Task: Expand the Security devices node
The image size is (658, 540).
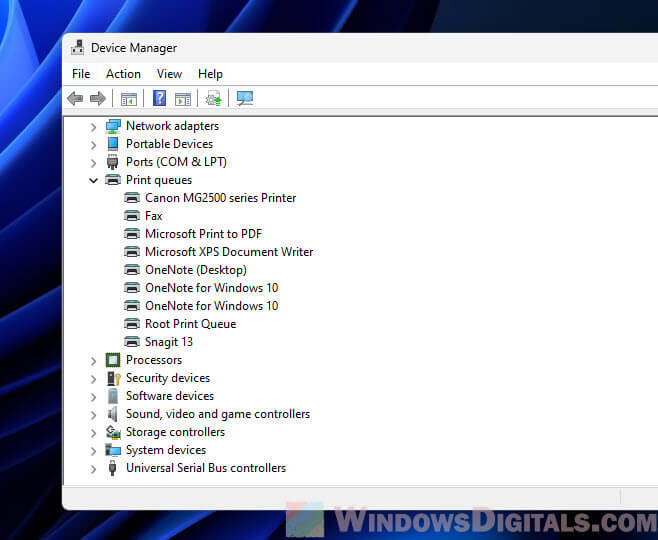Action: (x=93, y=379)
